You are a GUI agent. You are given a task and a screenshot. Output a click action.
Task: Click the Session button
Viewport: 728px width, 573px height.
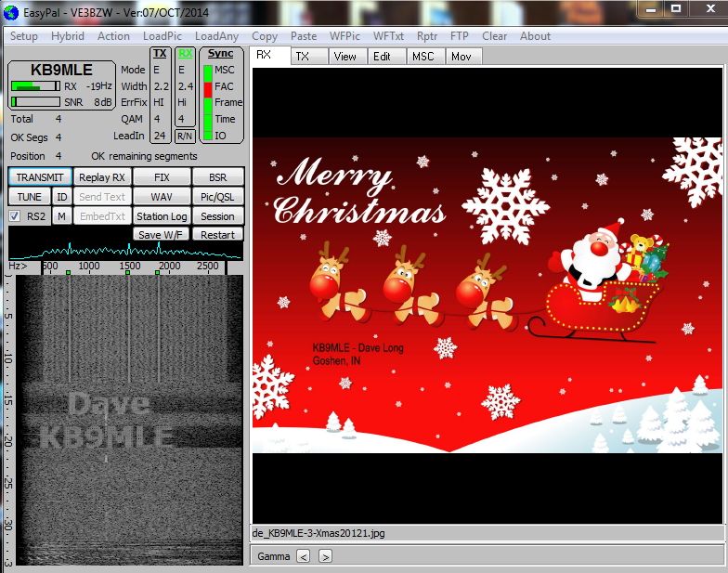pyautogui.click(x=217, y=216)
